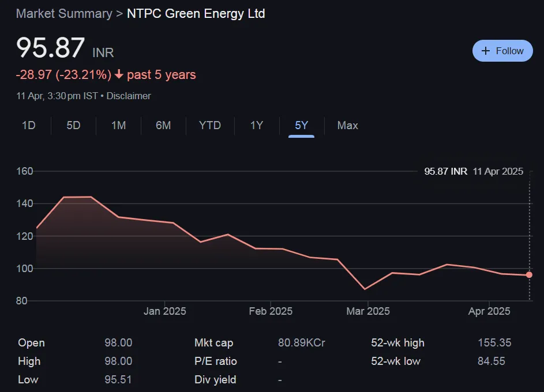Click the Open value 98.00

[x=118, y=343]
